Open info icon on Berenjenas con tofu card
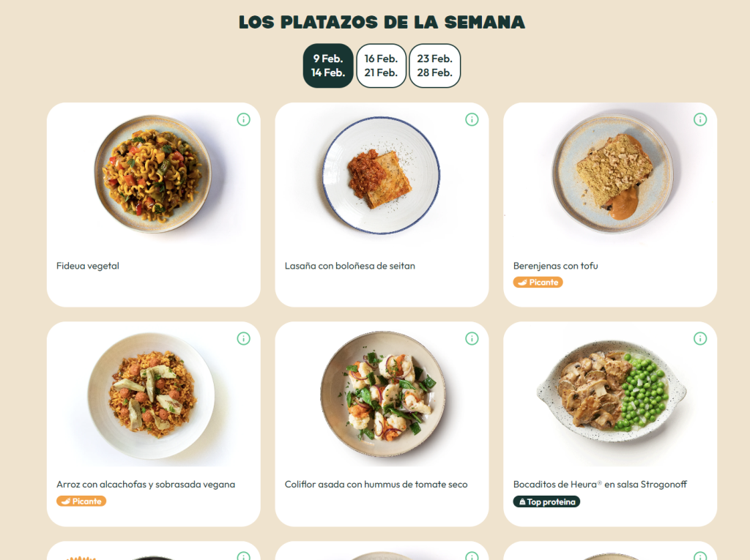The height and width of the screenshot is (560, 750). [699, 119]
